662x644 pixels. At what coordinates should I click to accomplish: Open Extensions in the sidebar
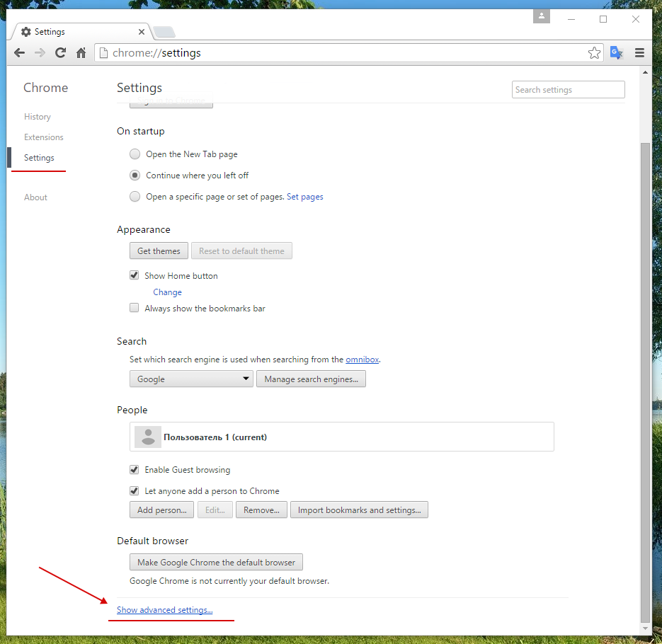tap(44, 137)
